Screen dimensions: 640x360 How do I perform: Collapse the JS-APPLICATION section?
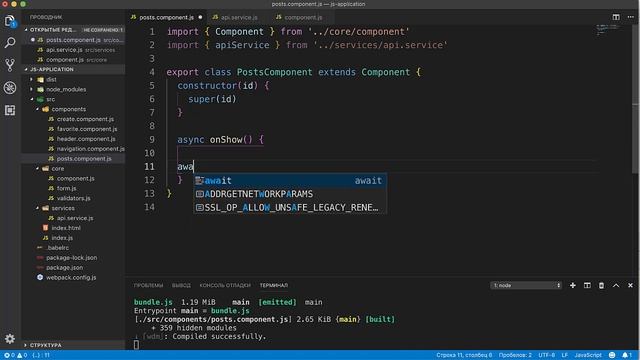coord(73,69)
